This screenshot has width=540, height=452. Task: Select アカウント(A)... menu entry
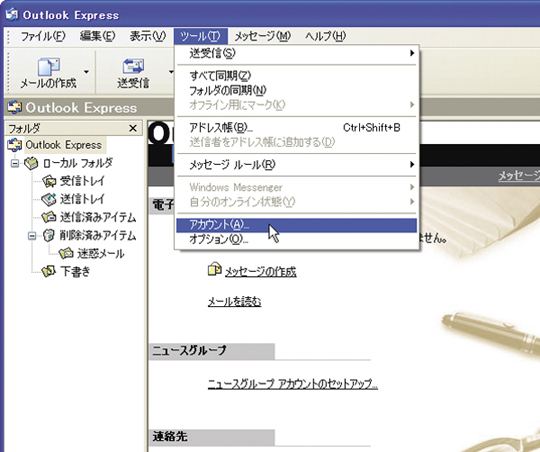[297, 225]
